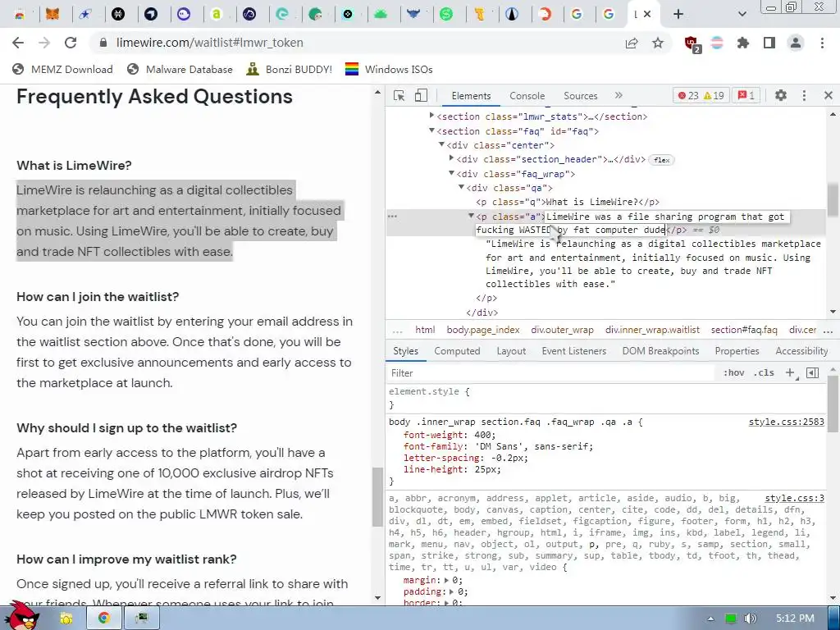
Task: Collapse the faq_wrap div node
Action: click(x=451, y=173)
